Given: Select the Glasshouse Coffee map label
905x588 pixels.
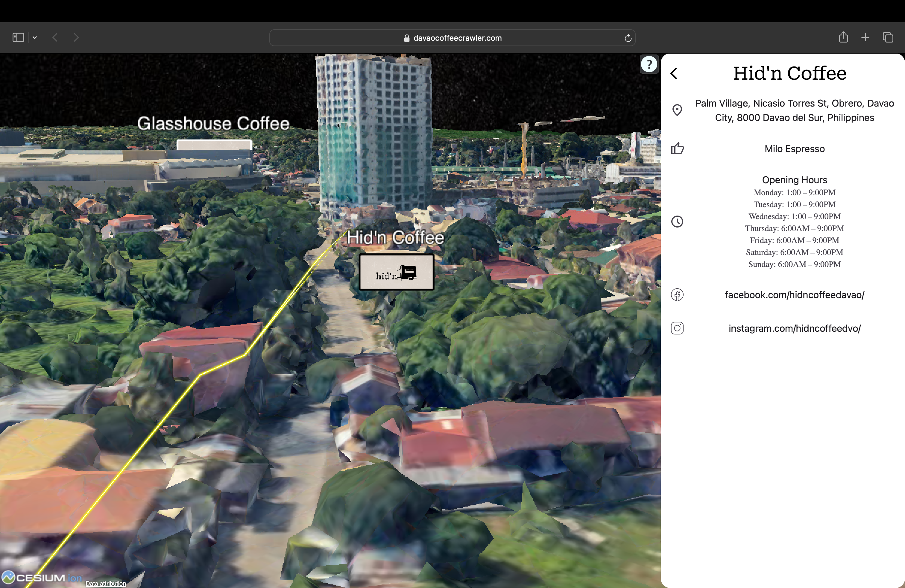Looking at the screenshot, I should [213, 124].
